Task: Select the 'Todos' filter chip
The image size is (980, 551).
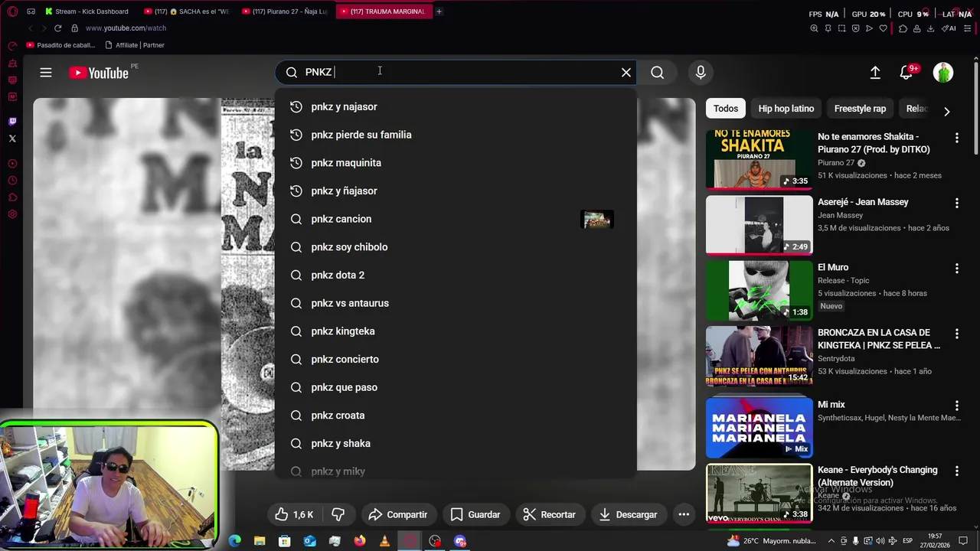Action: 726,109
